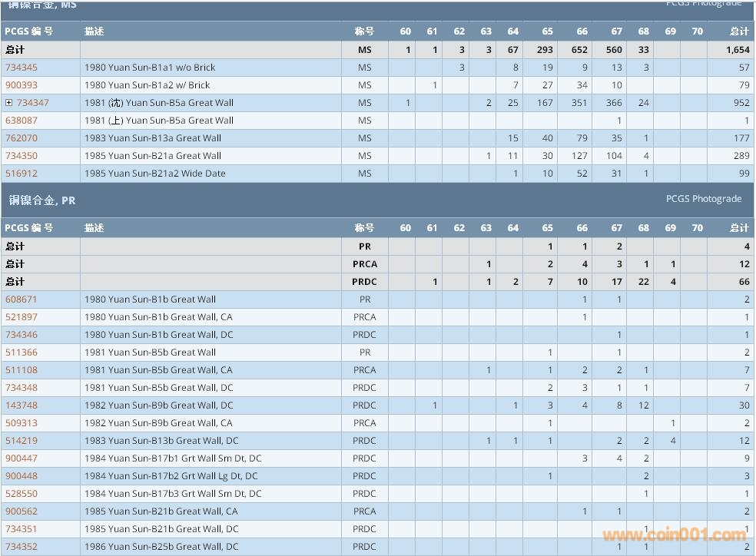Screen dimensions: 756x556
Task: Click PCGS number 521897 link
Action: pyautogui.click(x=21, y=317)
